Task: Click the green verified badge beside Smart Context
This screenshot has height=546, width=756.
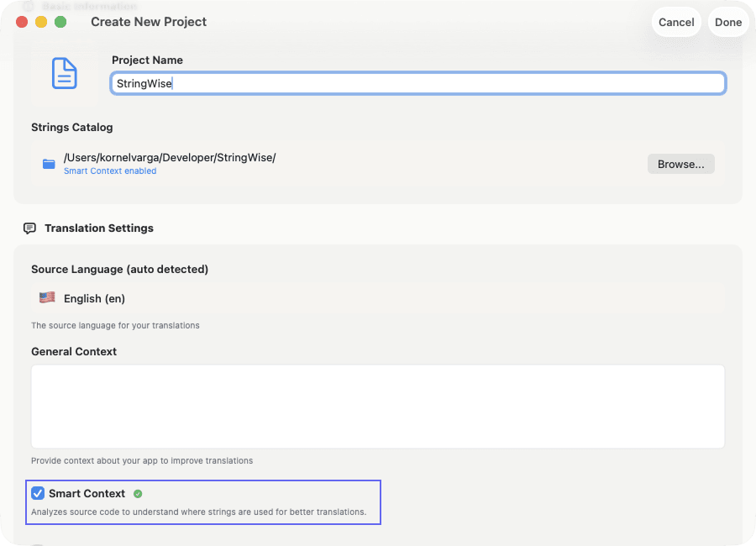Action: [x=139, y=493]
